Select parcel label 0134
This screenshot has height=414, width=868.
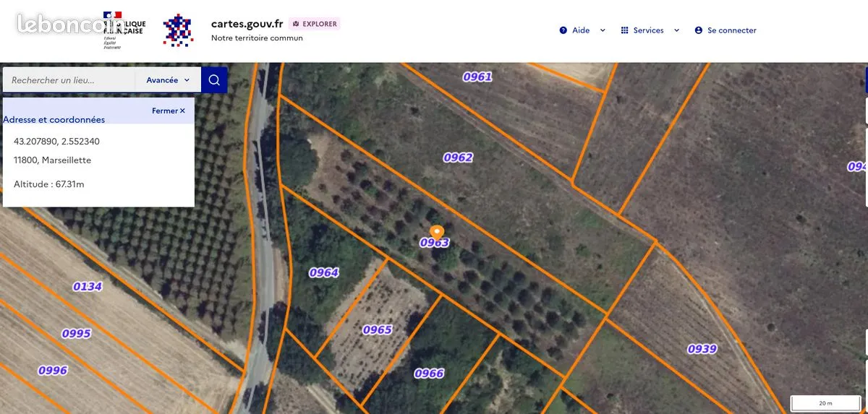88,286
